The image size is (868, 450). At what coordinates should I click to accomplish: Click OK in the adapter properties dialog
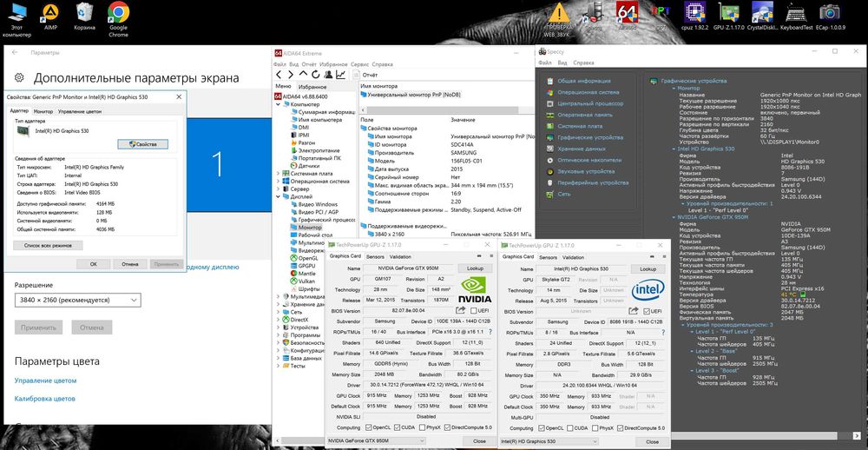[x=93, y=264]
